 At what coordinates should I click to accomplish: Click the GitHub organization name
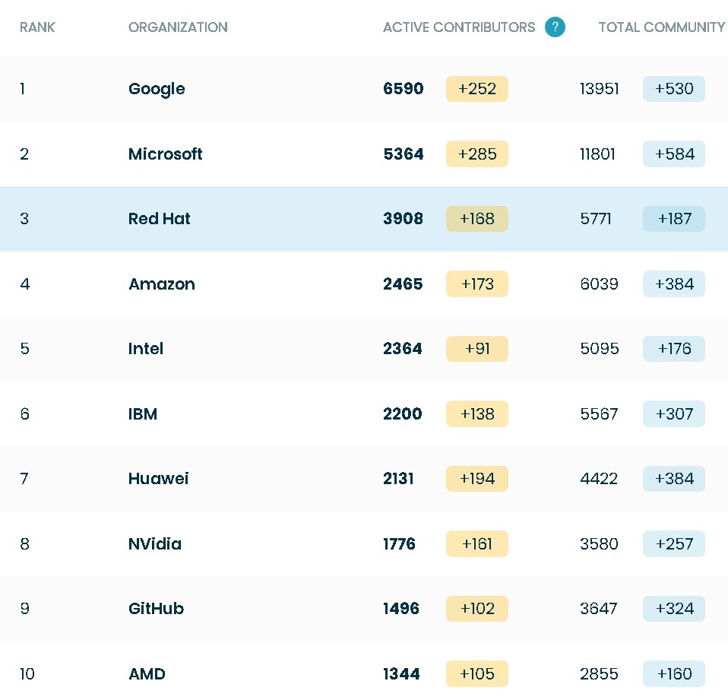pos(156,609)
